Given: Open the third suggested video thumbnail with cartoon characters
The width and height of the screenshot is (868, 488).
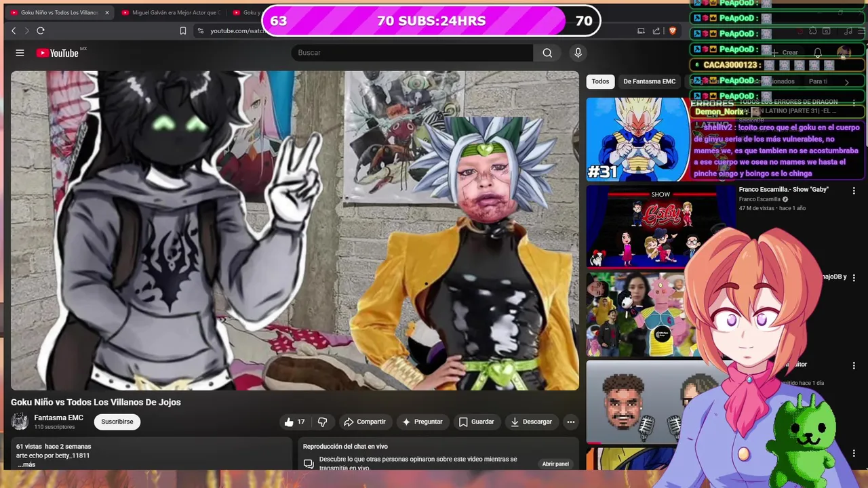Looking at the screenshot, I should 637,314.
